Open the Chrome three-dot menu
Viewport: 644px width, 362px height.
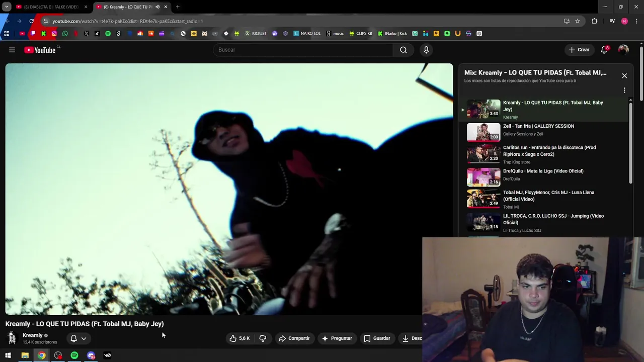(637, 21)
